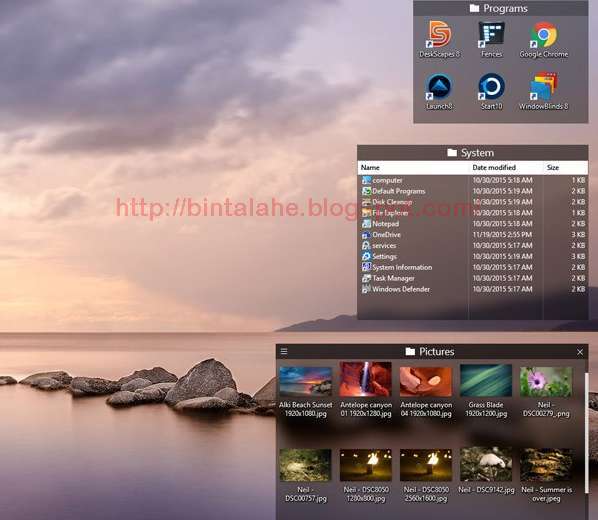Select the Neil - DSC8050 1280x800 thumbnail
Viewport: 598px width, 520px height.
point(366,465)
